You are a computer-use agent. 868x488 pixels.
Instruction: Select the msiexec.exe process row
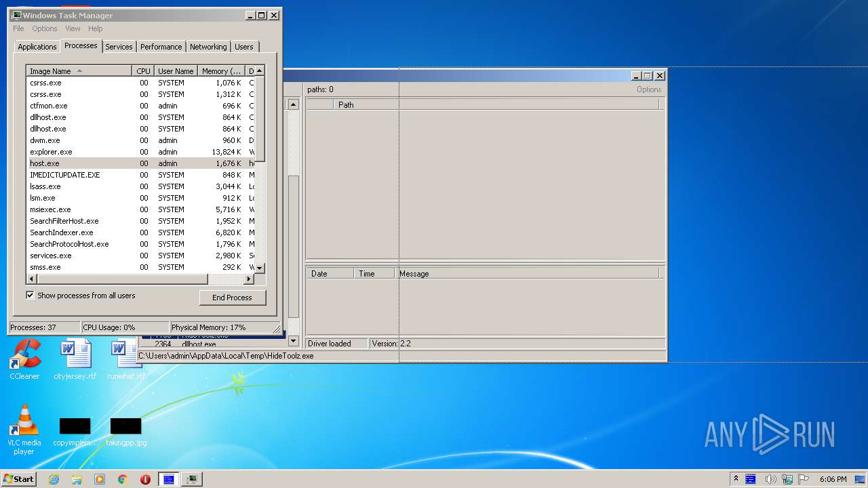tap(140, 209)
